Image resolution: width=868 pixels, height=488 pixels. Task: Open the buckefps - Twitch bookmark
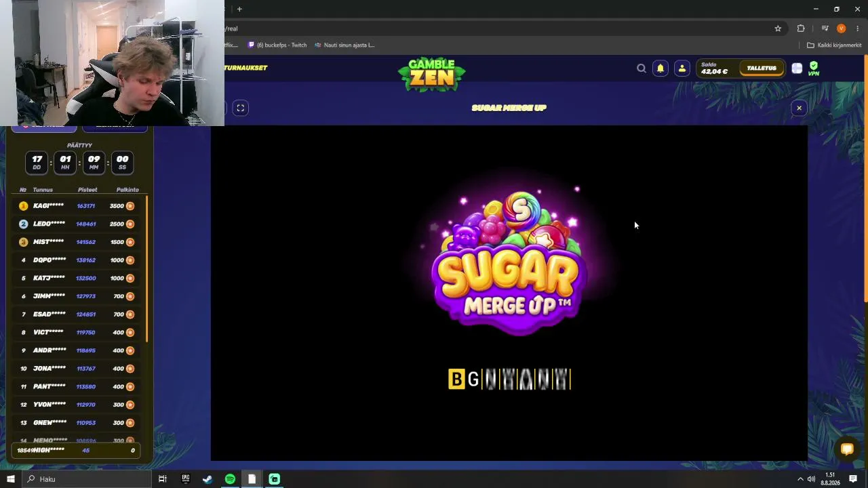(x=277, y=45)
